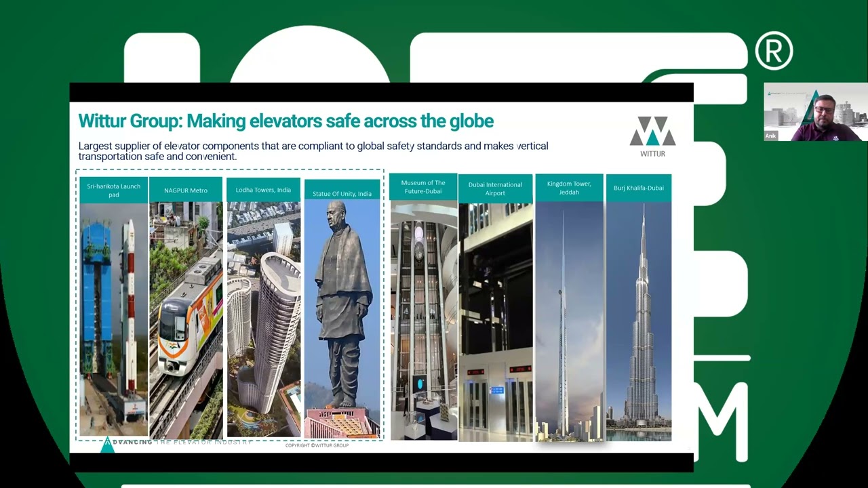
Task: Select the Nagpur Metro train photo
Action: click(186, 320)
